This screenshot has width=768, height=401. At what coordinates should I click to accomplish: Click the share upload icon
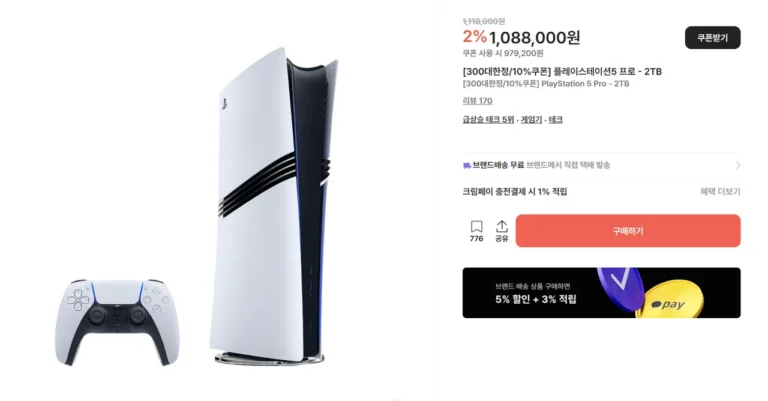tap(502, 226)
